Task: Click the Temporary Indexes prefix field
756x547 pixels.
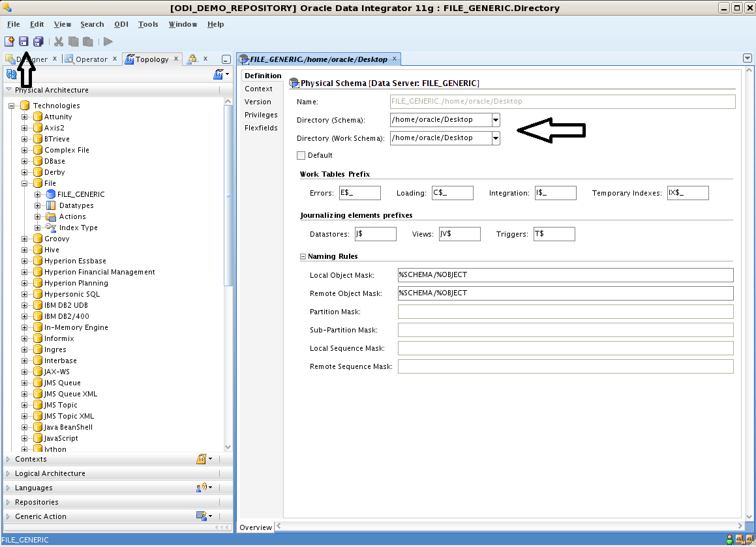Action: pyautogui.click(x=688, y=193)
